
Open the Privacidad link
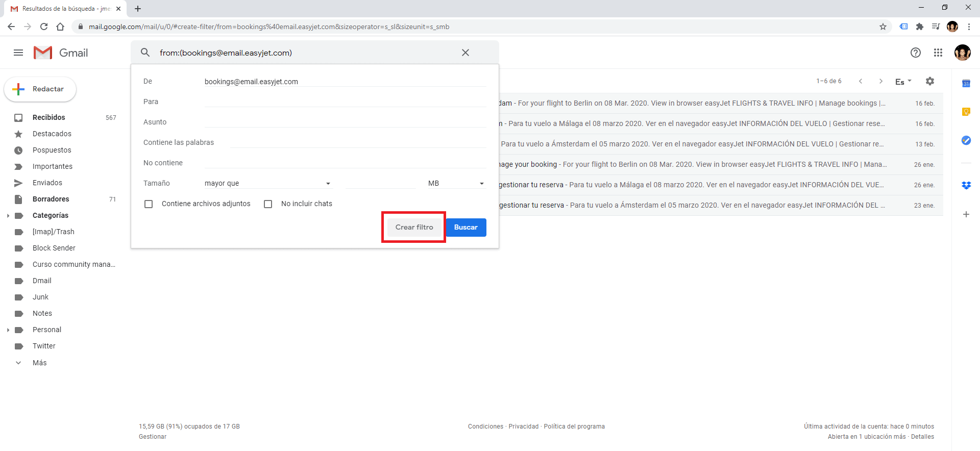524,427
